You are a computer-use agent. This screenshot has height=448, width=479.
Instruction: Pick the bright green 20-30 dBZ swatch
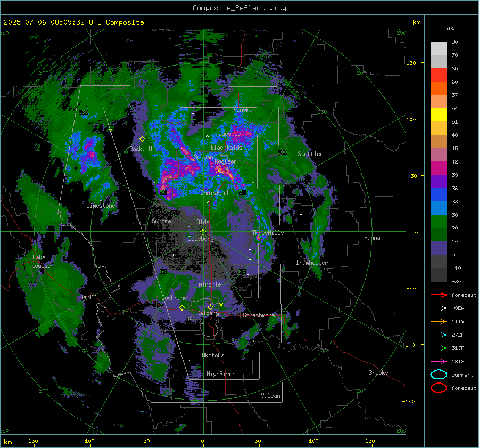[439, 222]
